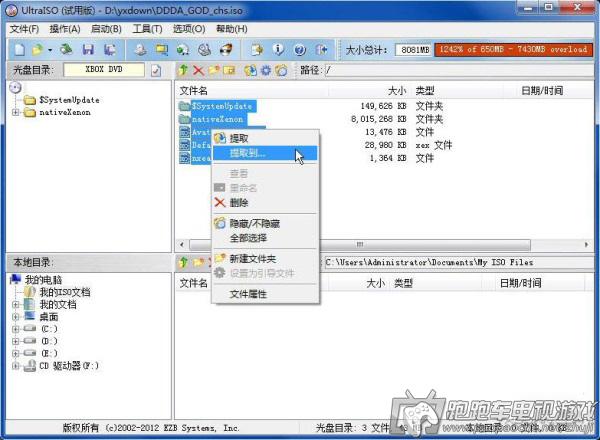Screen dimensions: 600x440
Task: Click the Help question mark icon
Action: coord(300,50)
